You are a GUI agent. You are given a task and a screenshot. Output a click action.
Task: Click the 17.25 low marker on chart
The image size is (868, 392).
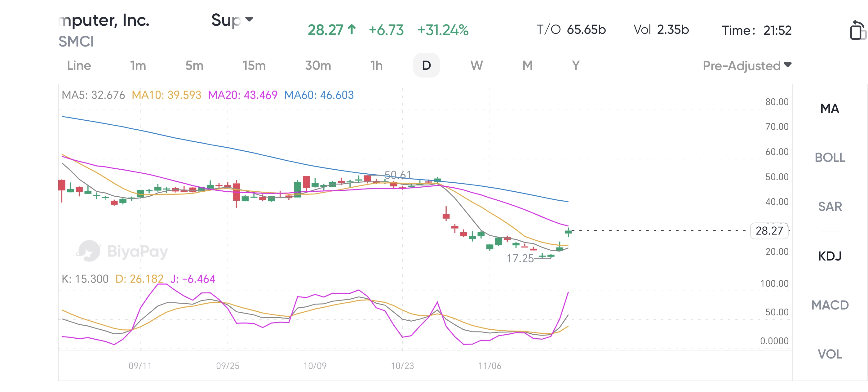pos(520,259)
